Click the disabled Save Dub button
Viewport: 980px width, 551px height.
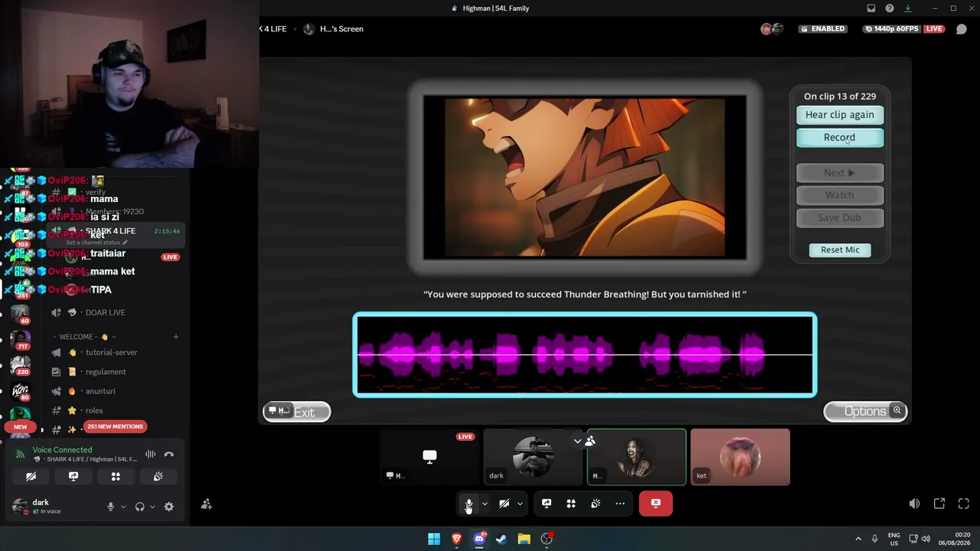click(840, 218)
